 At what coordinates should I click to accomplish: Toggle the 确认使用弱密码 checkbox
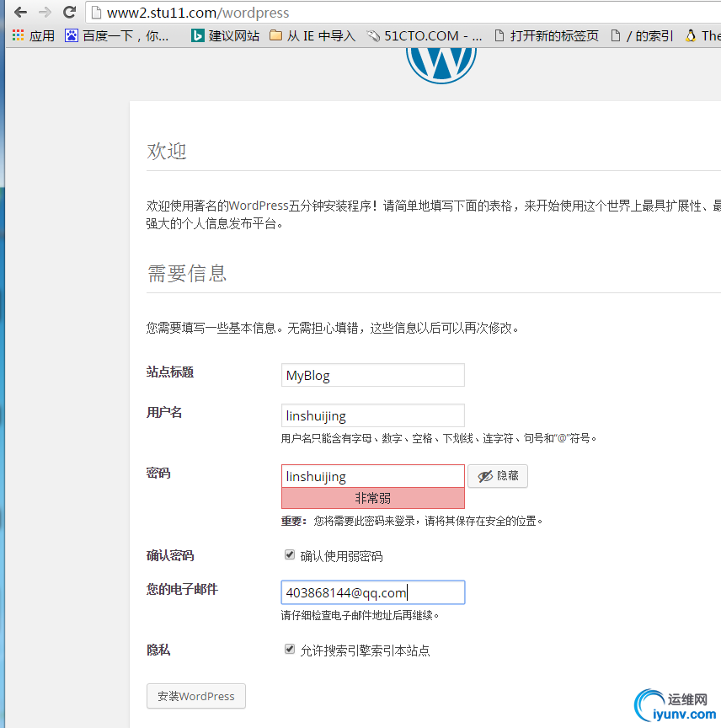click(290, 554)
